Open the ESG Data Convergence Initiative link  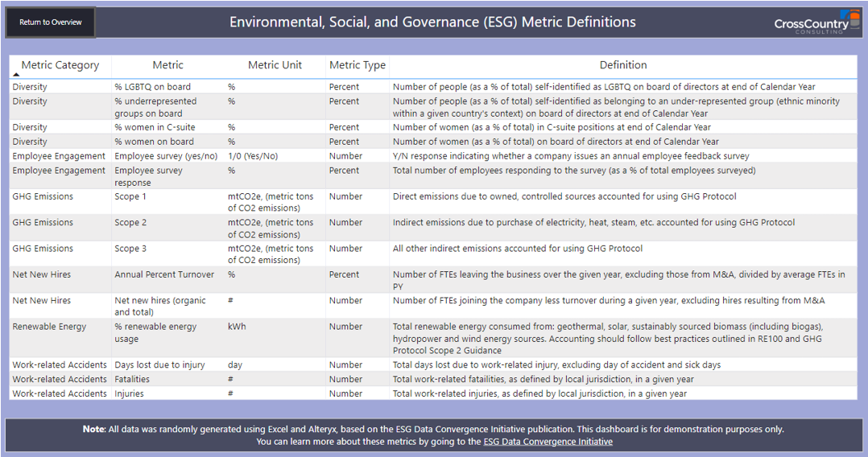(548, 442)
